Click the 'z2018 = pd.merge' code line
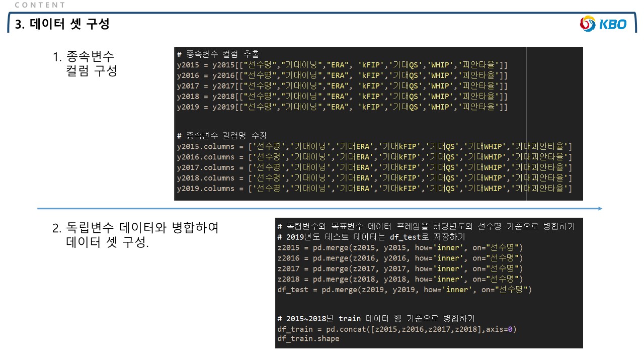Image resolution: width=644 pixels, height=362 pixels. 400,279
